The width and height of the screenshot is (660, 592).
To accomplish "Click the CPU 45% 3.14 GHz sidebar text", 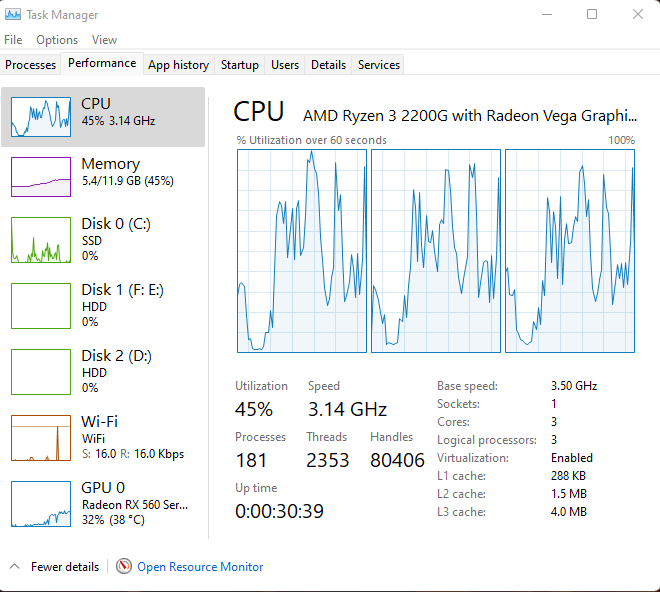I will 118,121.
